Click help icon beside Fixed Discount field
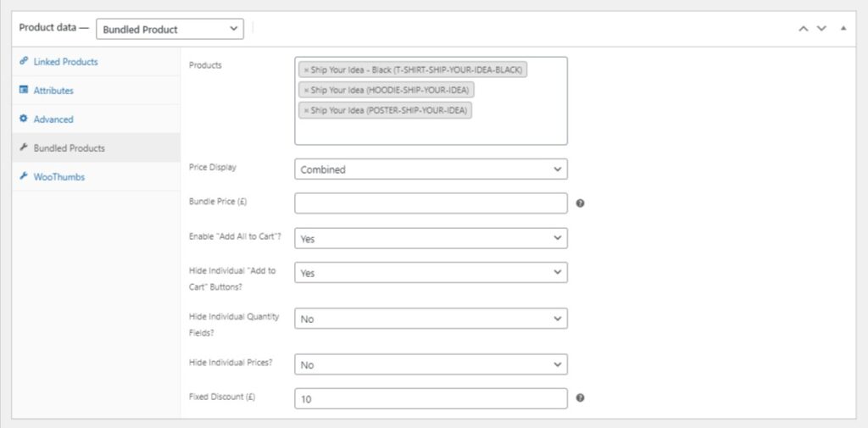The height and width of the screenshot is (428, 868). (580, 397)
